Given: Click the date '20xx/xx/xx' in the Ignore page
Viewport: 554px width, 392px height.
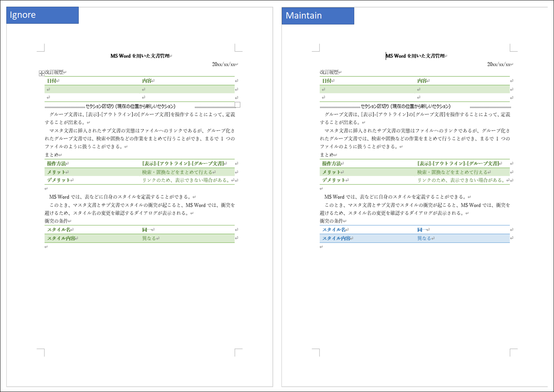Looking at the screenshot, I should (224, 65).
